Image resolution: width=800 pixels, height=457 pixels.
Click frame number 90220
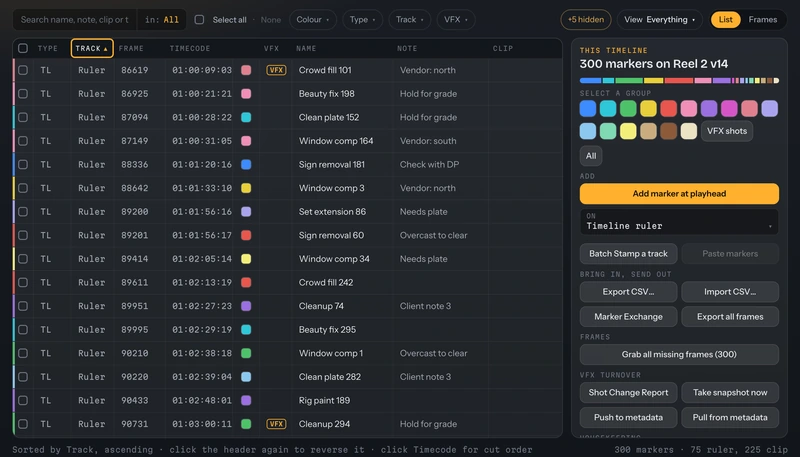135,377
